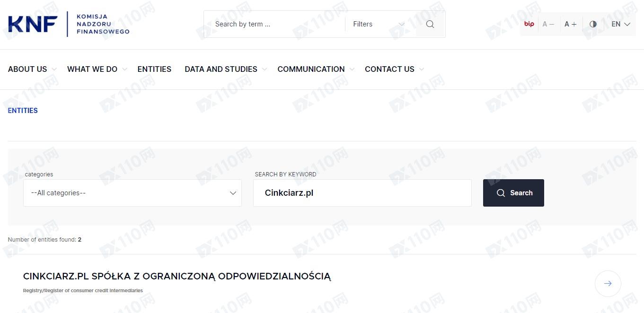Expand the Communication menu
644x313 pixels.
315,69
